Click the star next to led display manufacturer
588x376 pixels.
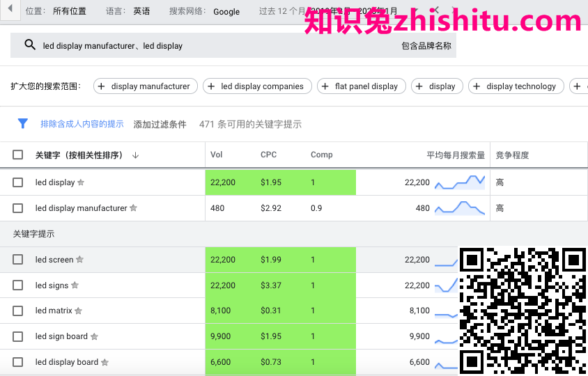(133, 207)
